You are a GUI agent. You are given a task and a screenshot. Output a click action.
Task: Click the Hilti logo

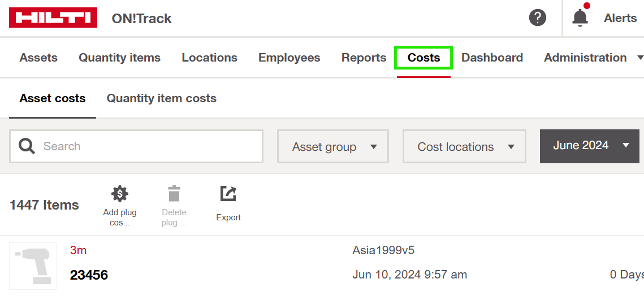coord(53,18)
